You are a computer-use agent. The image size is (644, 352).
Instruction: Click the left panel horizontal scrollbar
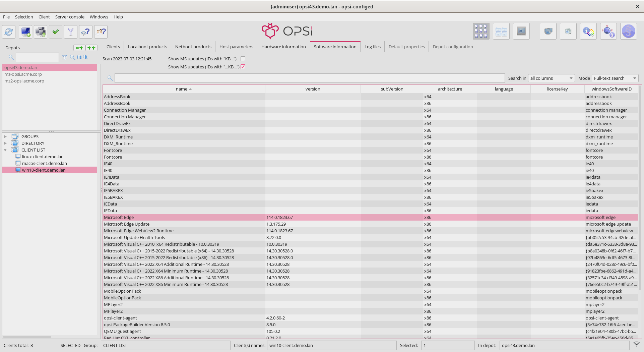[27, 337]
